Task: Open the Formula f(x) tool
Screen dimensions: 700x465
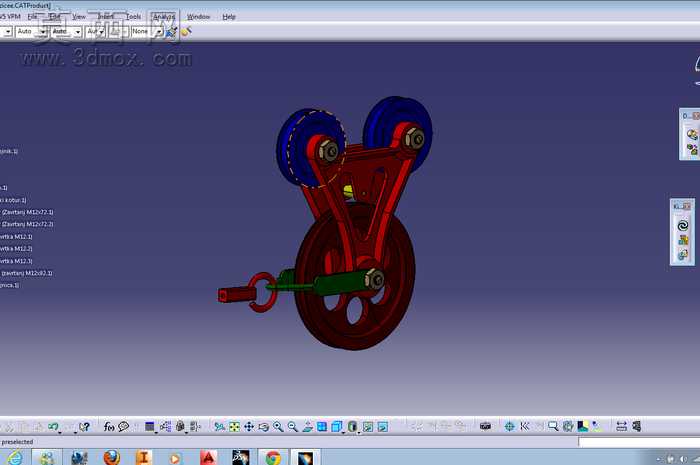Action: click(x=109, y=427)
